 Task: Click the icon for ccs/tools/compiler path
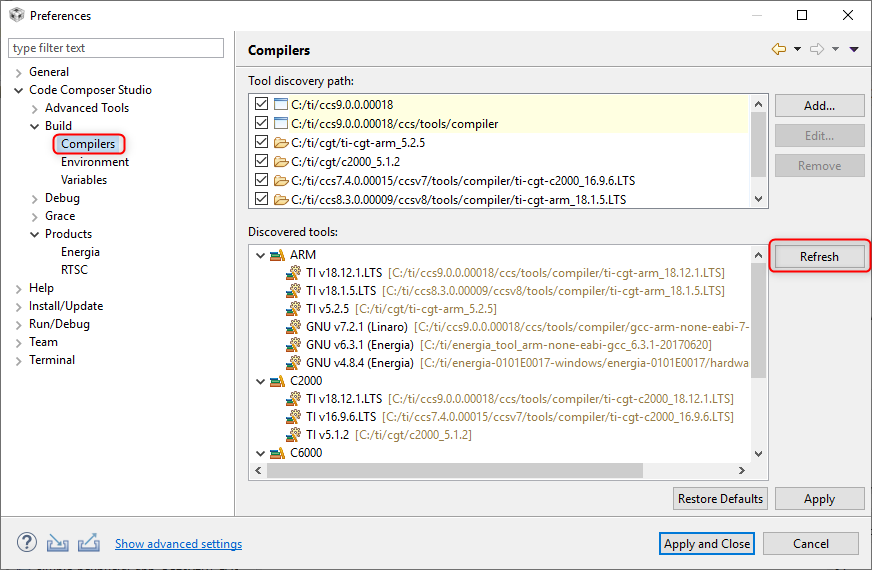coord(281,123)
